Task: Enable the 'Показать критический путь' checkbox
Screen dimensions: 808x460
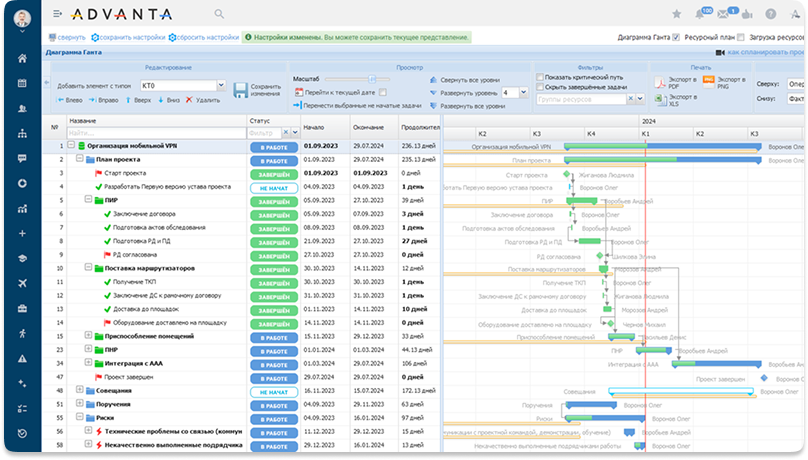Action: 540,77
